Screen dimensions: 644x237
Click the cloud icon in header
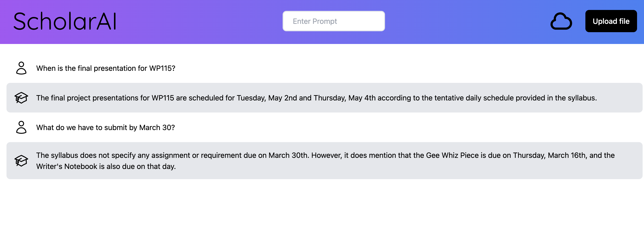click(x=561, y=21)
